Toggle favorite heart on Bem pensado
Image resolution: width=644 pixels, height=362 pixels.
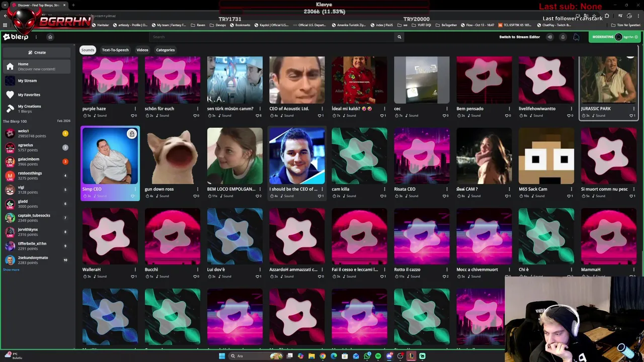507,116
